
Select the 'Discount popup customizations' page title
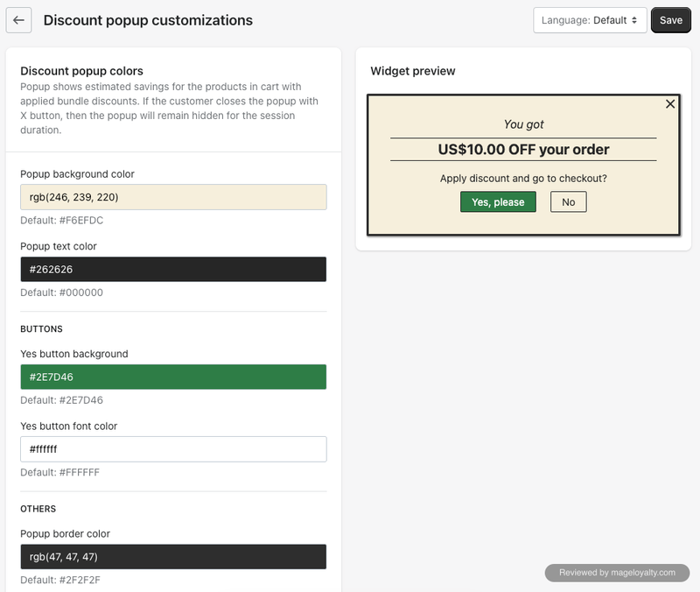[148, 20]
